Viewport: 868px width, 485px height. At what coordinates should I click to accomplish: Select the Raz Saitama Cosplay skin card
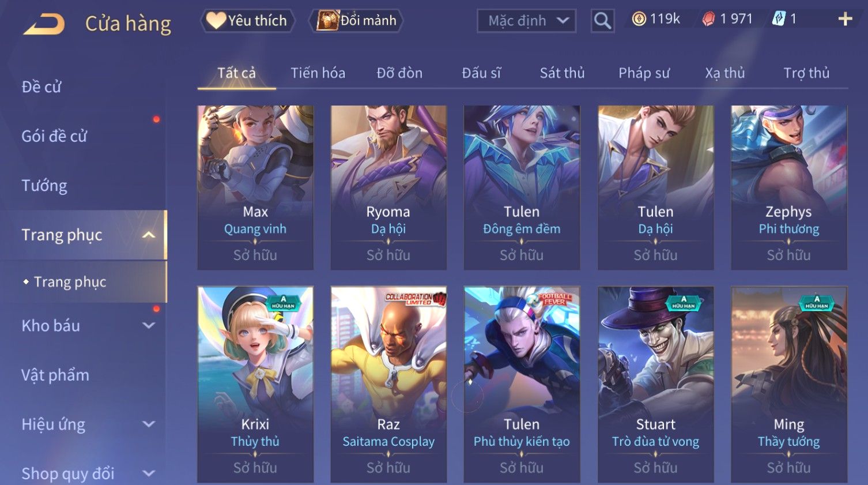tap(388, 384)
